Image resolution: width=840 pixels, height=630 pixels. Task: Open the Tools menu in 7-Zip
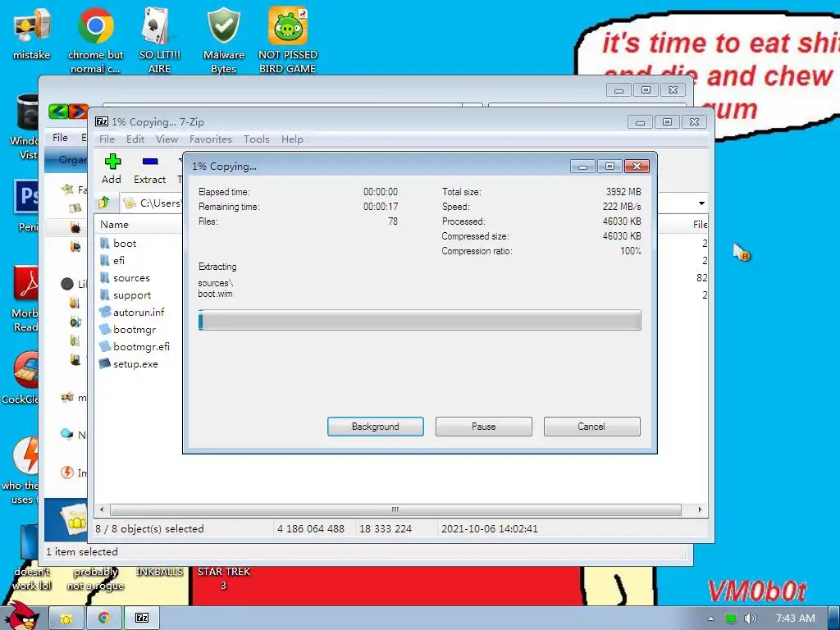point(257,139)
